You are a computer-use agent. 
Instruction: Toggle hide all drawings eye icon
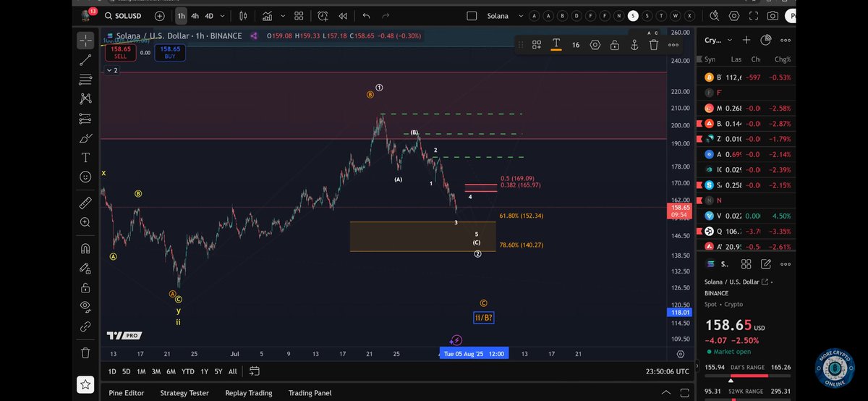(x=85, y=307)
